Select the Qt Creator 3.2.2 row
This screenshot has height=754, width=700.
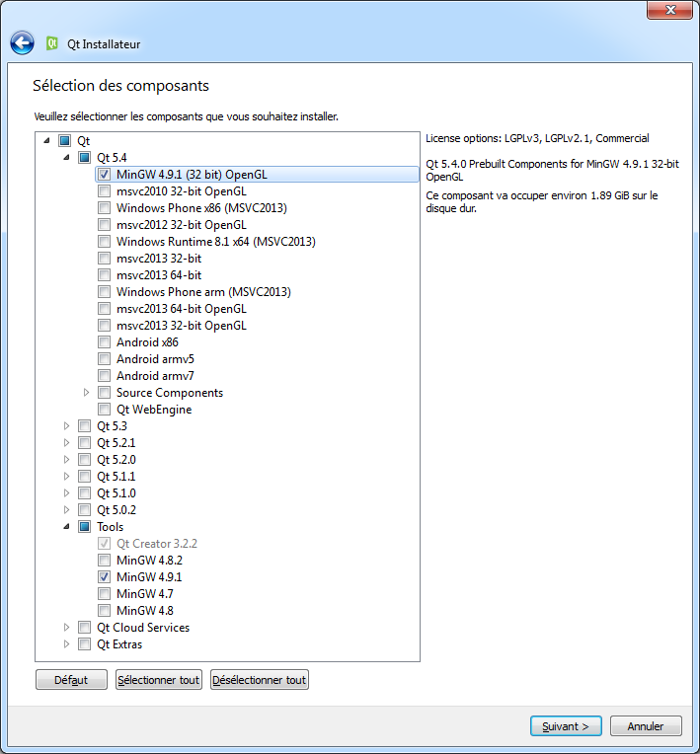tap(157, 544)
